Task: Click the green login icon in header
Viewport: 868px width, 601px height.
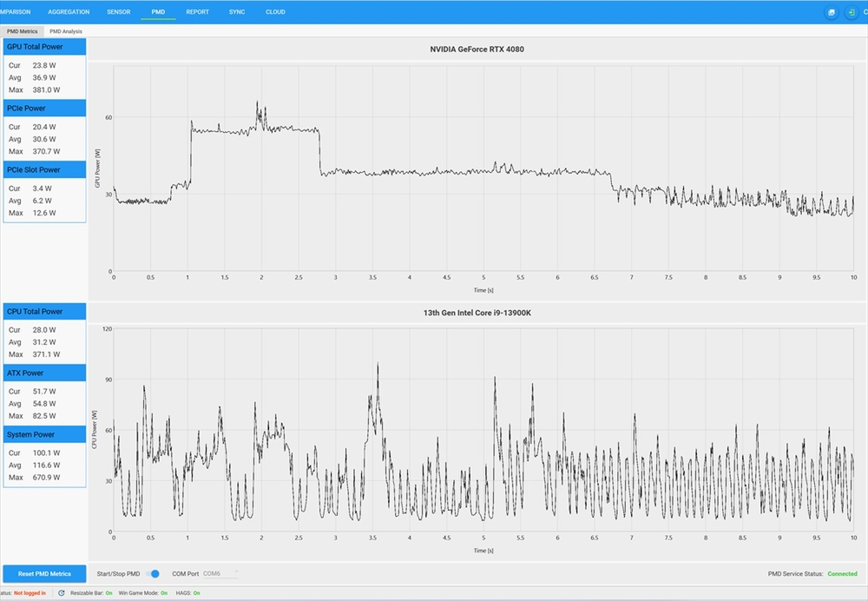Action: click(851, 12)
